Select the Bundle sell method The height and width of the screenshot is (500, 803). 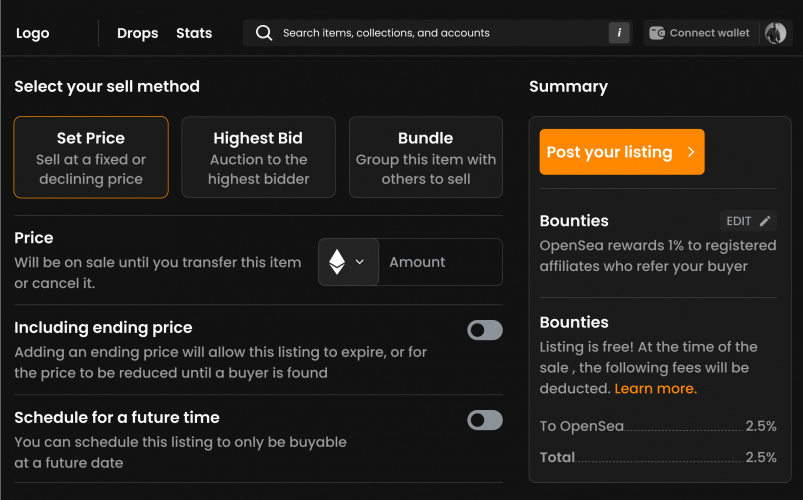click(x=426, y=157)
